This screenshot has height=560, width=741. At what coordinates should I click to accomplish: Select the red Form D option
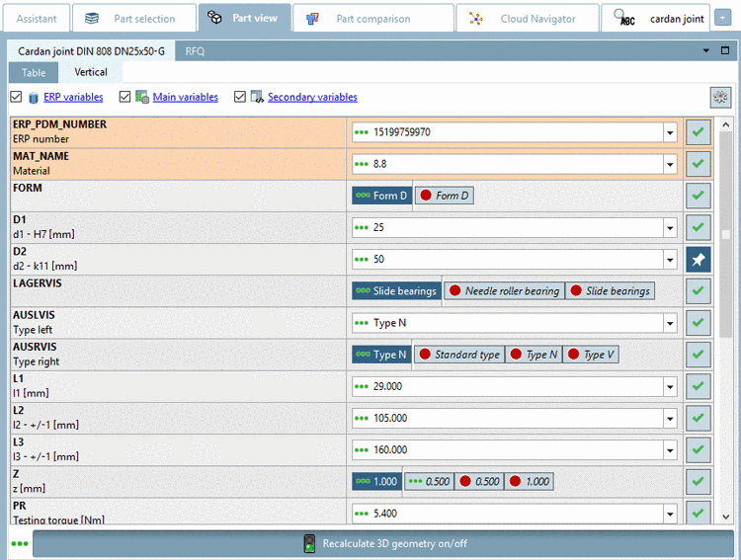click(445, 196)
